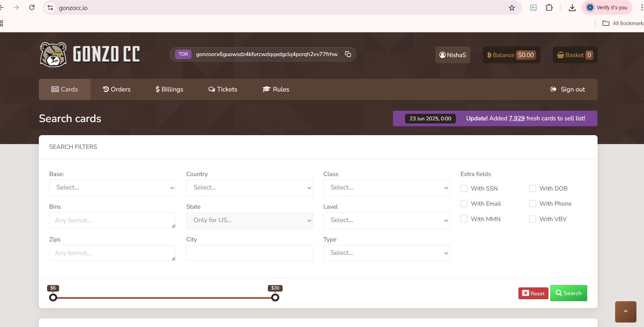Open the browser downloads icon
The image size is (644, 327).
tap(572, 8)
